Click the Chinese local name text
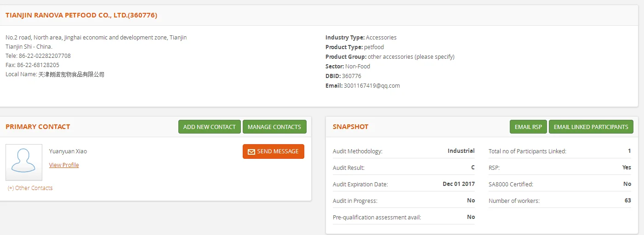This screenshot has height=235, width=644. pyautogui.click(x=71, y=74)
